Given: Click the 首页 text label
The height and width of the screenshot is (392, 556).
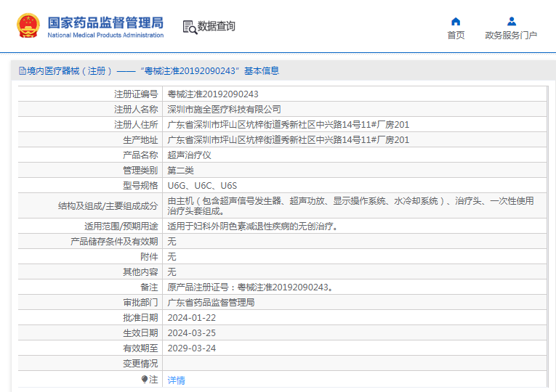Looking at the screenshot, I should (456, 35).
